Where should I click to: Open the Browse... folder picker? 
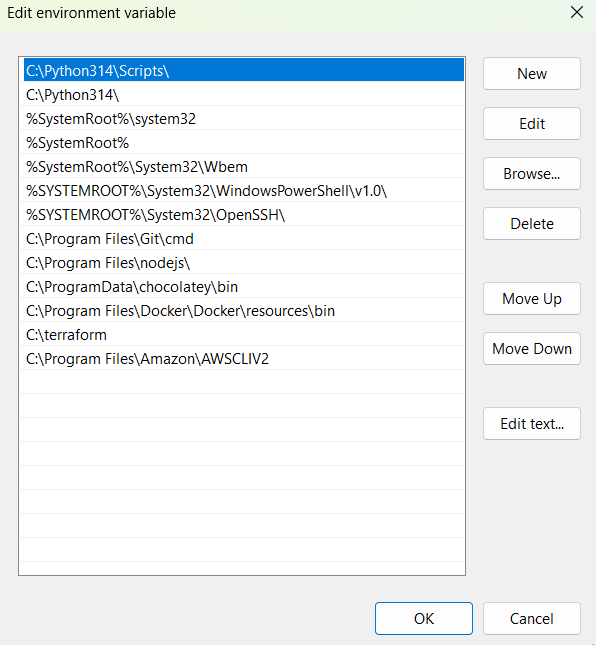click(x=531, y=174)
